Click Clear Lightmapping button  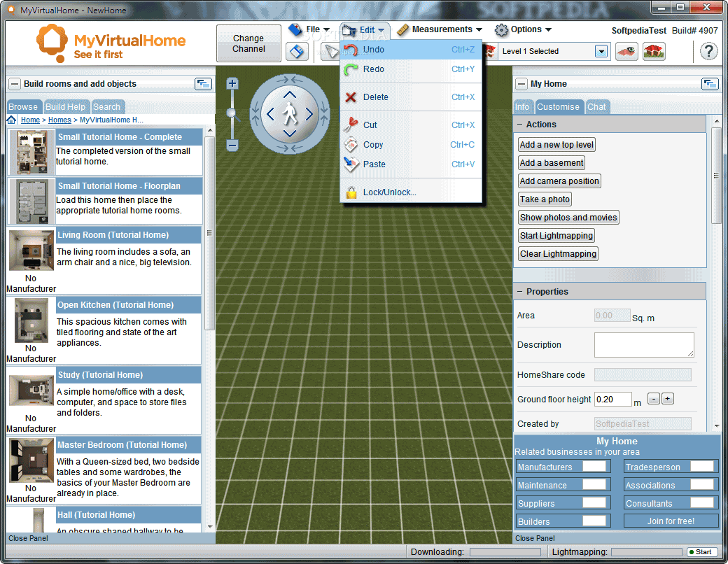(x=558, y=254)
